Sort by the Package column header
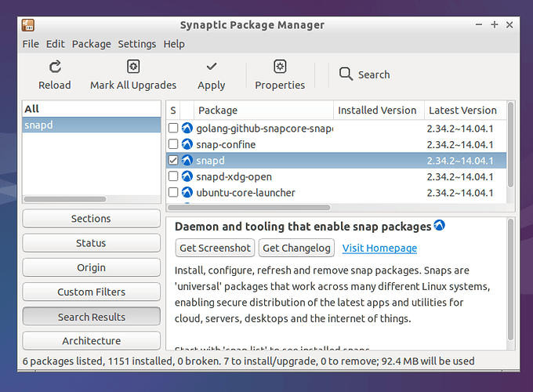 pyautogui.click(x=263, y=111)
